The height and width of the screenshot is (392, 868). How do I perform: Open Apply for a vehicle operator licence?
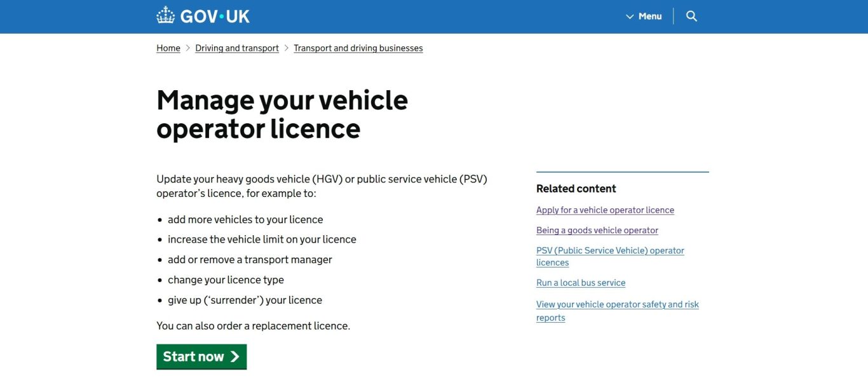click(605, 210)
